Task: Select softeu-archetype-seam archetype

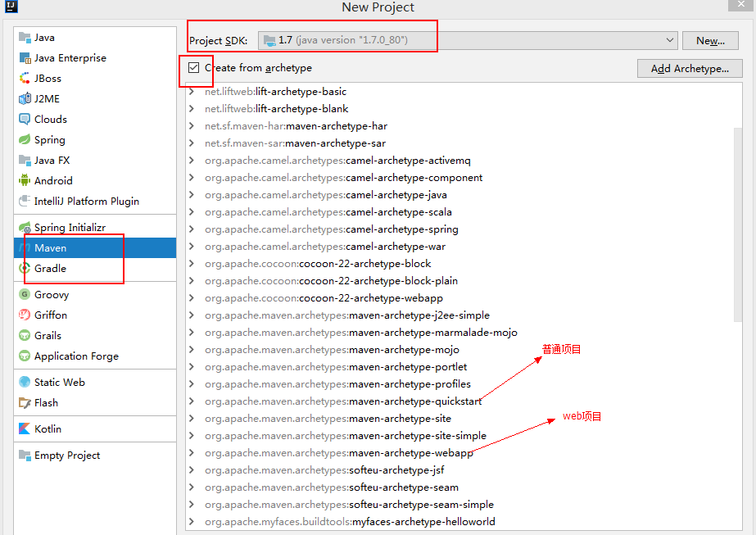Action: (331, 487)
